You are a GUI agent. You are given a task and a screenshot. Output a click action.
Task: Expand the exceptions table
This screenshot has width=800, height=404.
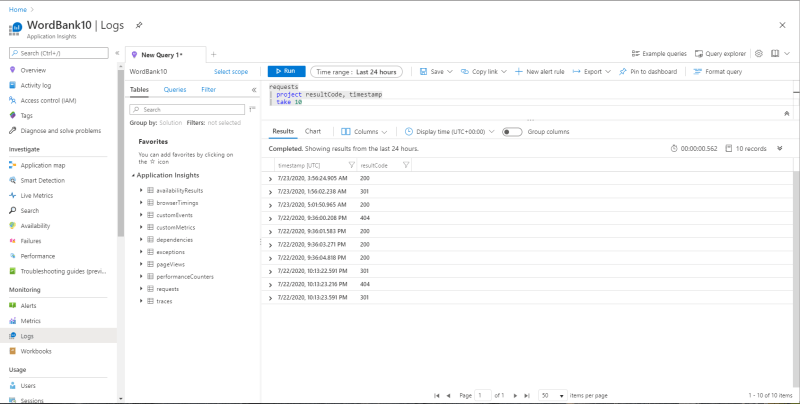pos(141,252)
